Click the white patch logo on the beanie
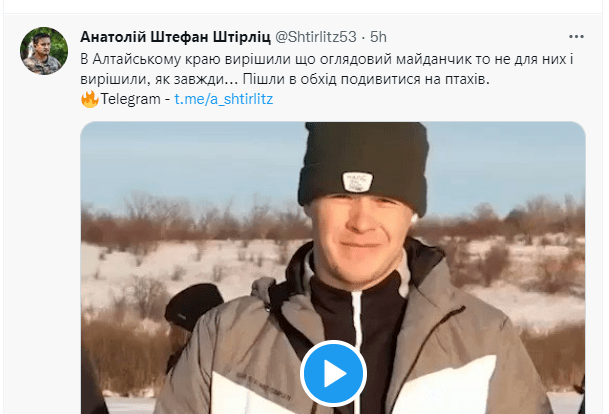Image resolution: width=609 pixels, height=414 pixels. pos(357,181)
